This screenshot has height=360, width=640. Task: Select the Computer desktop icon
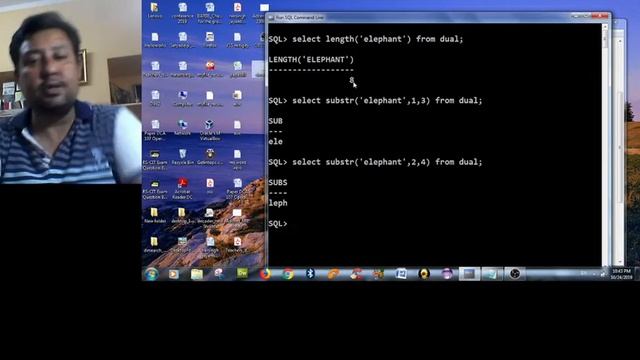[x=182, y=98]
